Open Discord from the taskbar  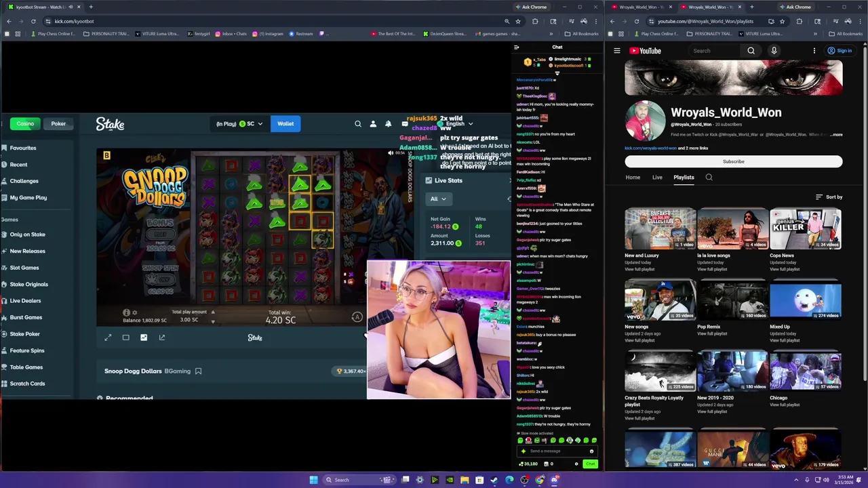[555, 480]
